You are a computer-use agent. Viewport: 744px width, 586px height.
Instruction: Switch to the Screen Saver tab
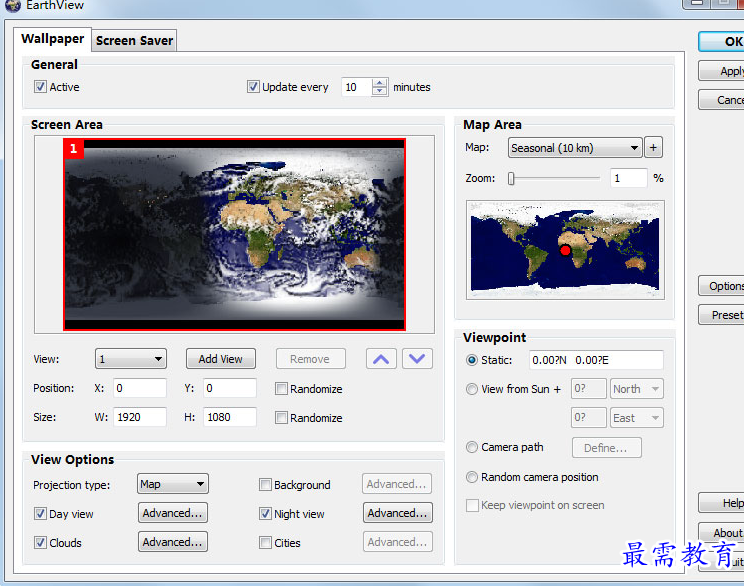pos(134,41)
